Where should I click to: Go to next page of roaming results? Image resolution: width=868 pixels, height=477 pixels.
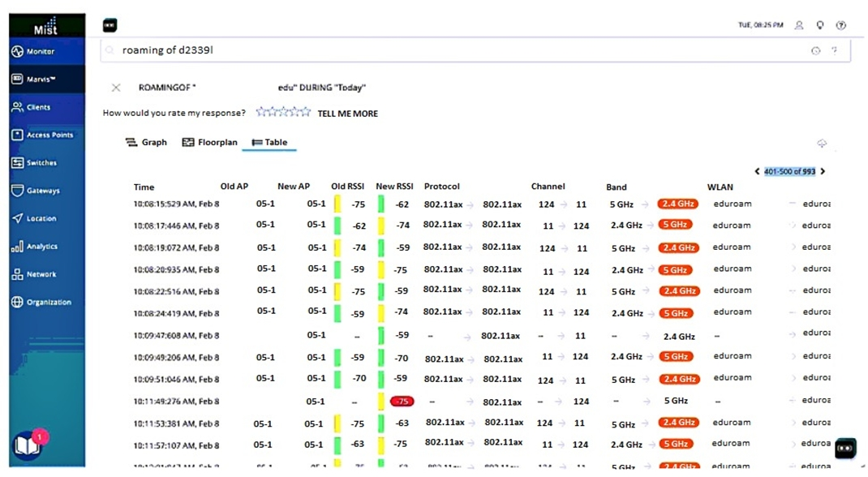(823, 171)
